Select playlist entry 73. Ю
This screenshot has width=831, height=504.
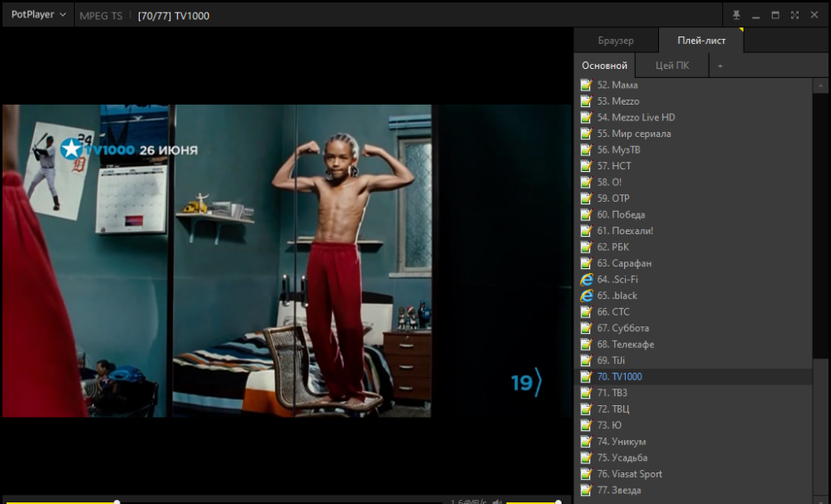click(x=693, y=424)
